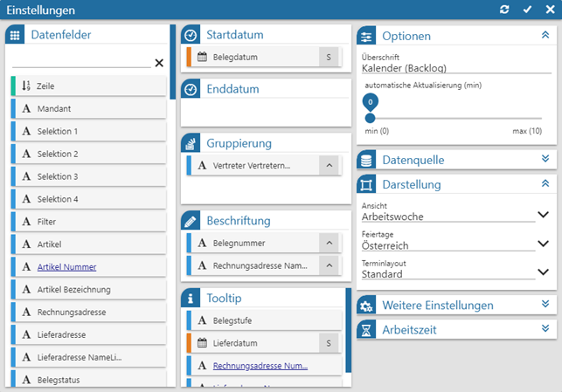This screenshot has width=562, height=392.
Task: Expand the Weitere Einstellungen section
Action: pos(545,305)
